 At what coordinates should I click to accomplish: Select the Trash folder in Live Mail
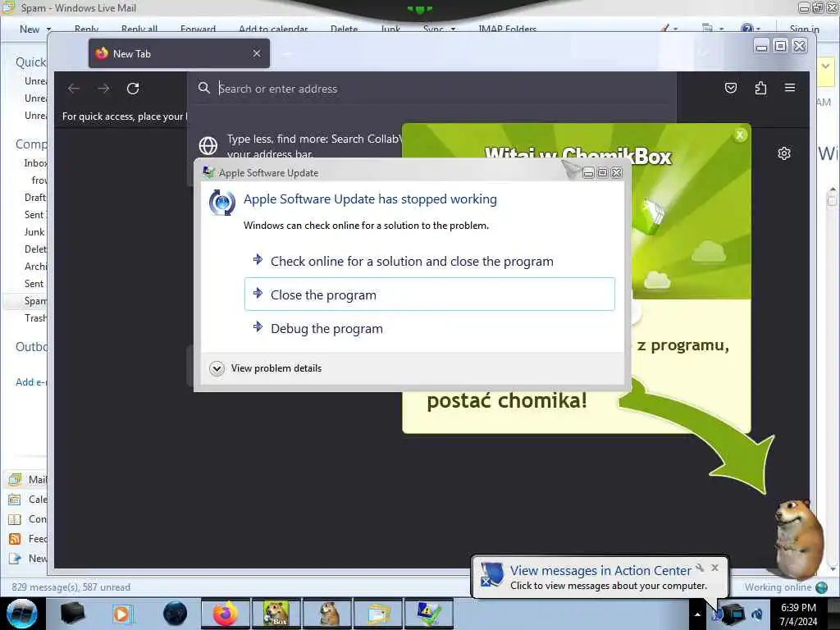(x=35, y=318)
